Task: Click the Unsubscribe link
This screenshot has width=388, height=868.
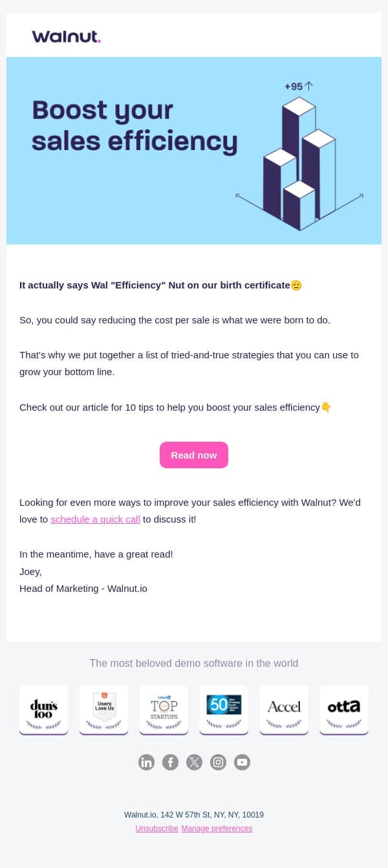Action: pos(157,828)
